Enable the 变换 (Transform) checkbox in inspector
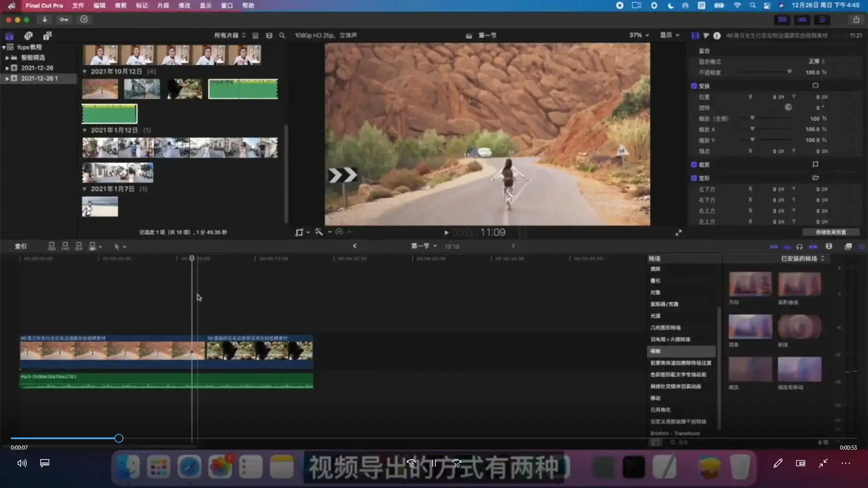This screenshot has width=868, height=488. (693, 85)
